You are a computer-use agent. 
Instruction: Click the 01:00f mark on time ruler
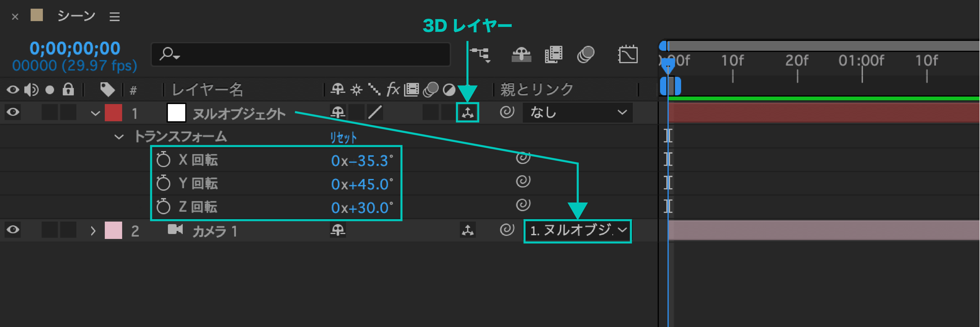point(861,60)
